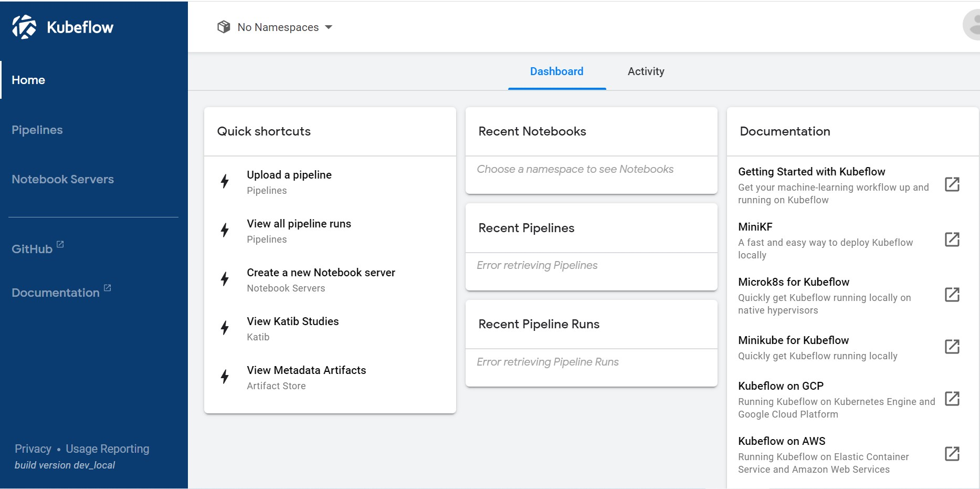Click the Kubeflow logo icon

(x=25, y=26)
